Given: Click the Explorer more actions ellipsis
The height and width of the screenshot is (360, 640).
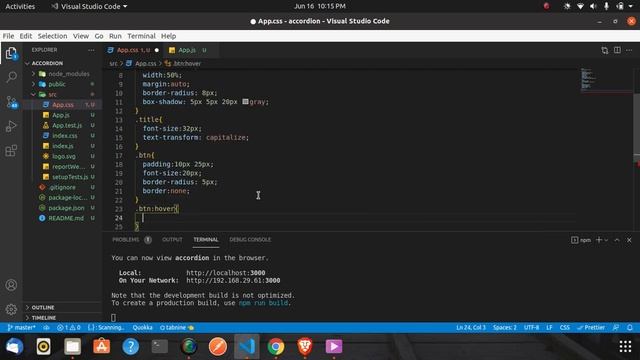Looking at the screenshot, I should [x=91, y=50].
